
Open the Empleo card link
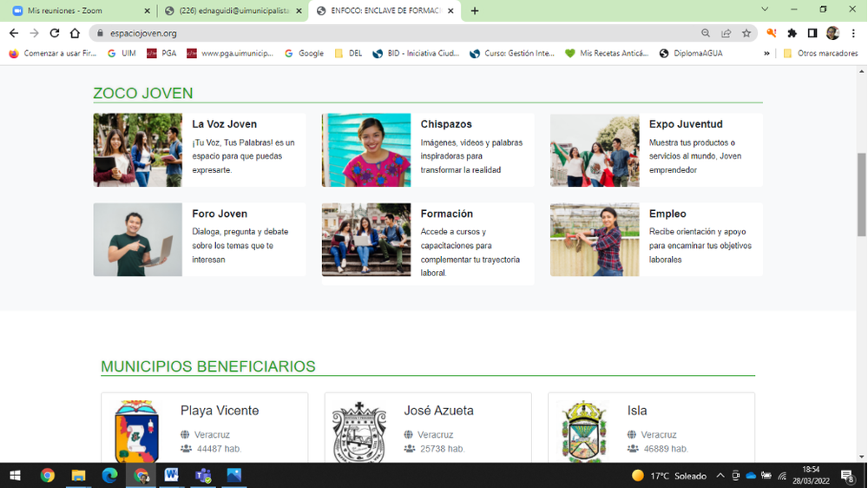pyautogui.click(x=667, y=214)
